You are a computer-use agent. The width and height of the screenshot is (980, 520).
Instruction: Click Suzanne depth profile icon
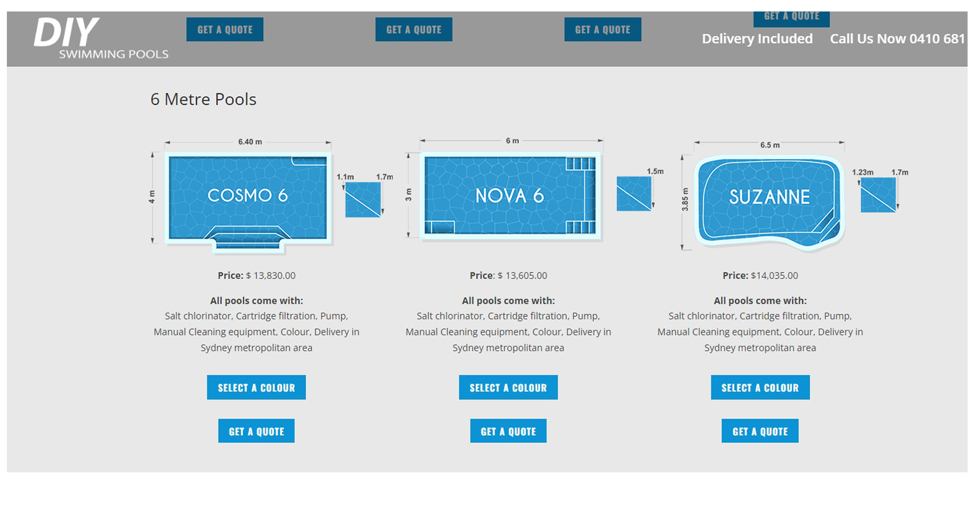[878, 195]
